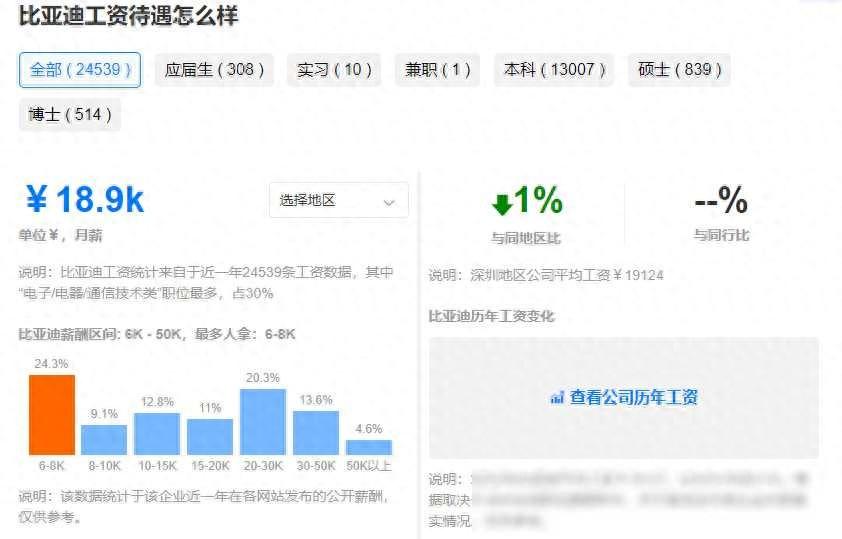842x539 pixels.
Task: Switch to 应届生 (308) filter
Action: coord(214,70)
